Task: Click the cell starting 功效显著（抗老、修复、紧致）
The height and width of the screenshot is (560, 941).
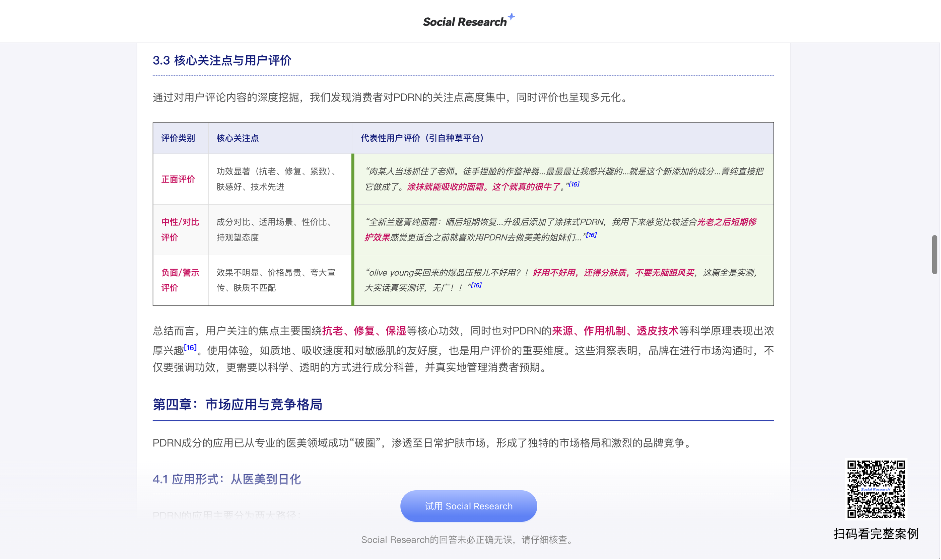Action: [x=280, y=179]
